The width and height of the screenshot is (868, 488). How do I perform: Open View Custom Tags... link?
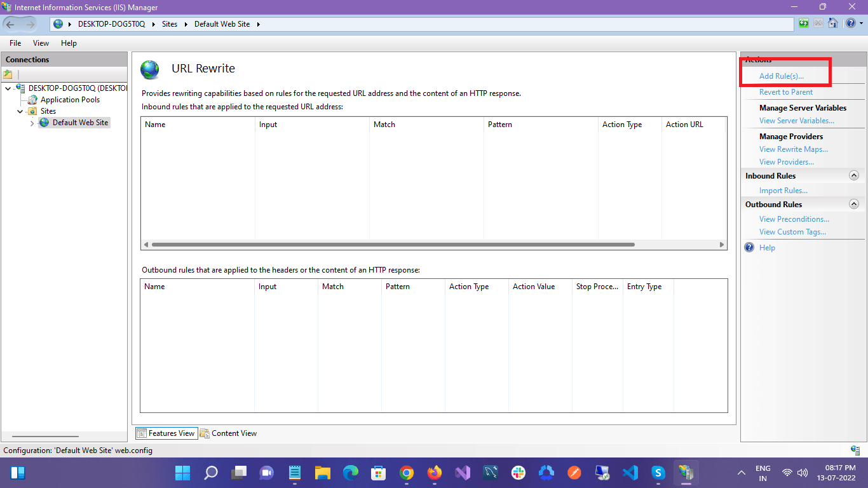(793, 232)
